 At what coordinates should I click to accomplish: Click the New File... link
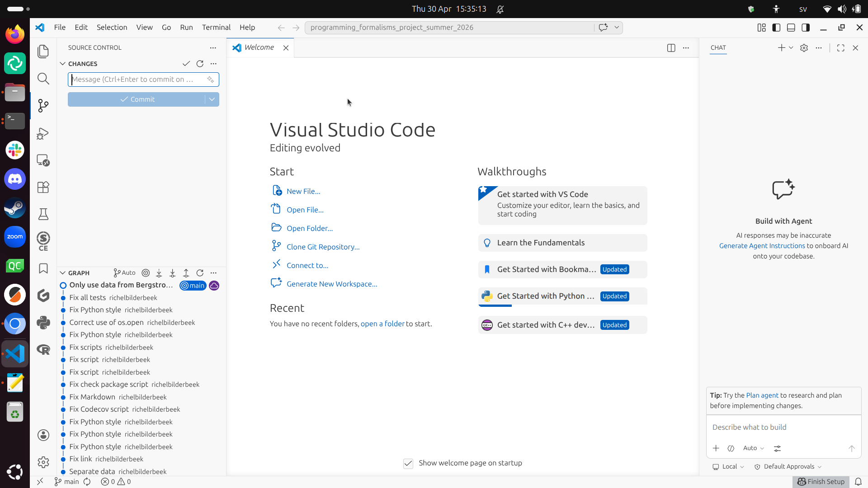pyautogui.click(x=303, y=192)
